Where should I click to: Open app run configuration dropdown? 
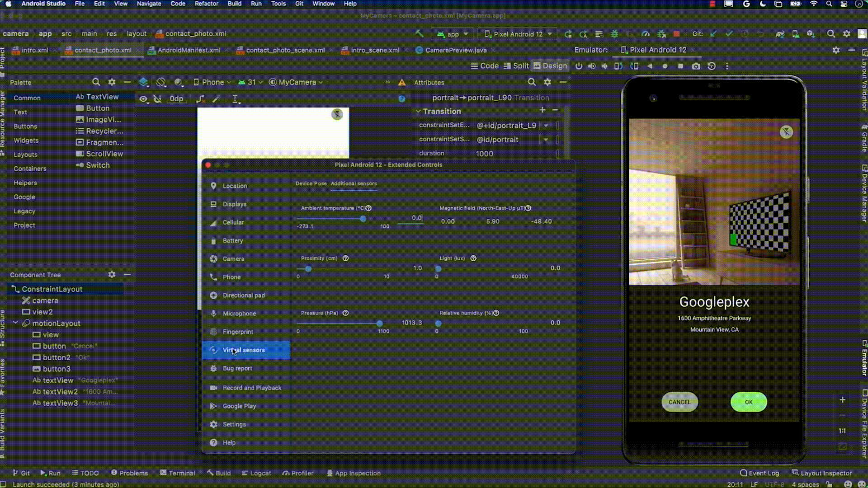point(453,34)
